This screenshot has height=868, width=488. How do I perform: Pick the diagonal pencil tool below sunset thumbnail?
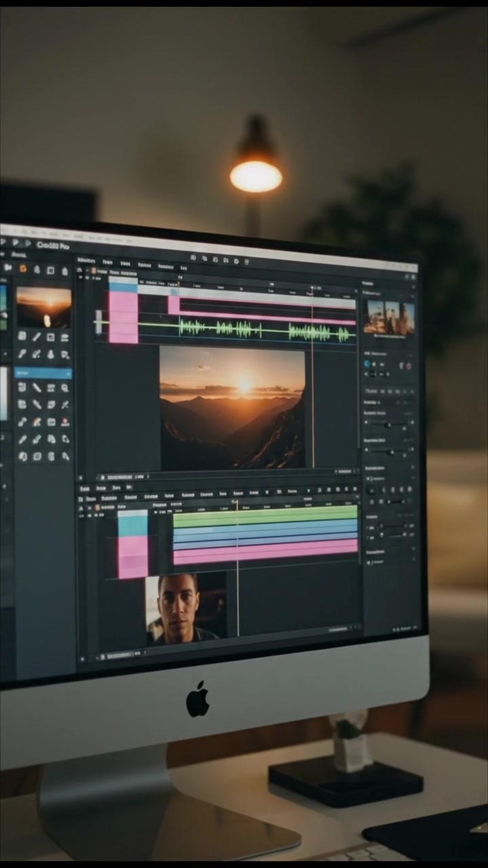(x=36, y=337)
